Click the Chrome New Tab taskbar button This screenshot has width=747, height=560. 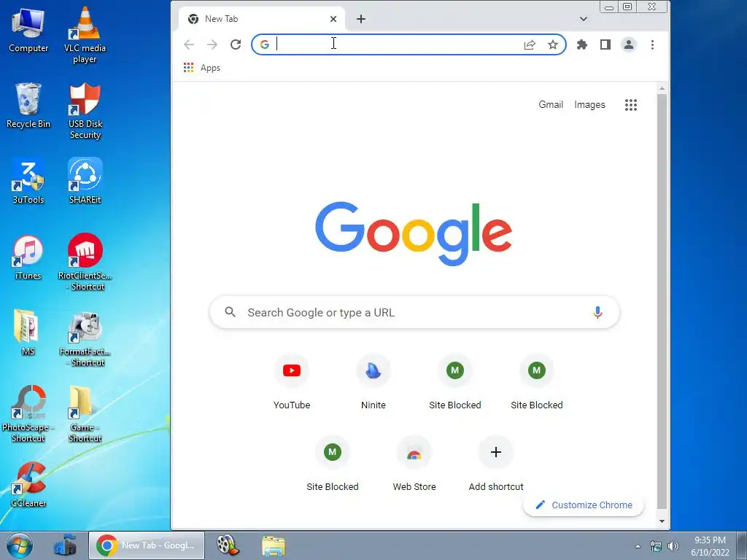point(146,545)
